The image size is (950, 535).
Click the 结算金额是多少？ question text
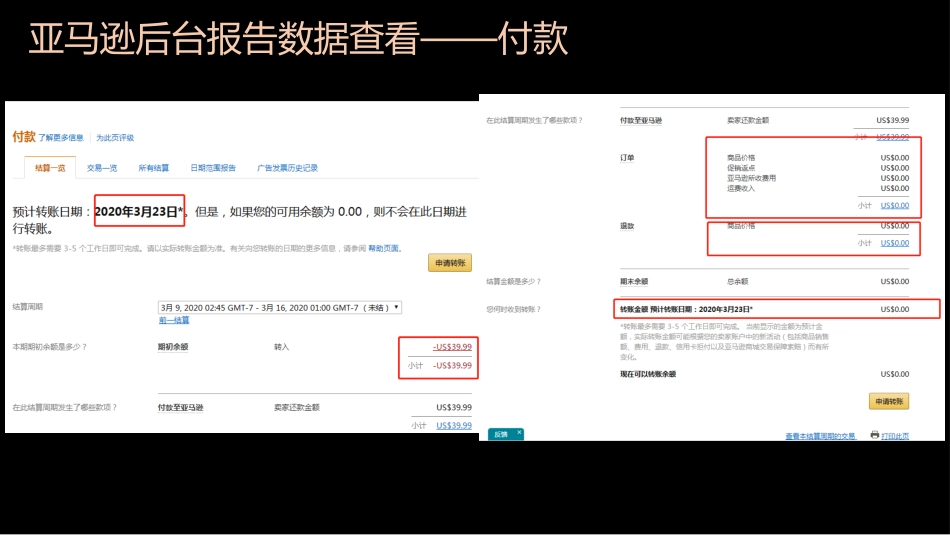coord(513,281)
